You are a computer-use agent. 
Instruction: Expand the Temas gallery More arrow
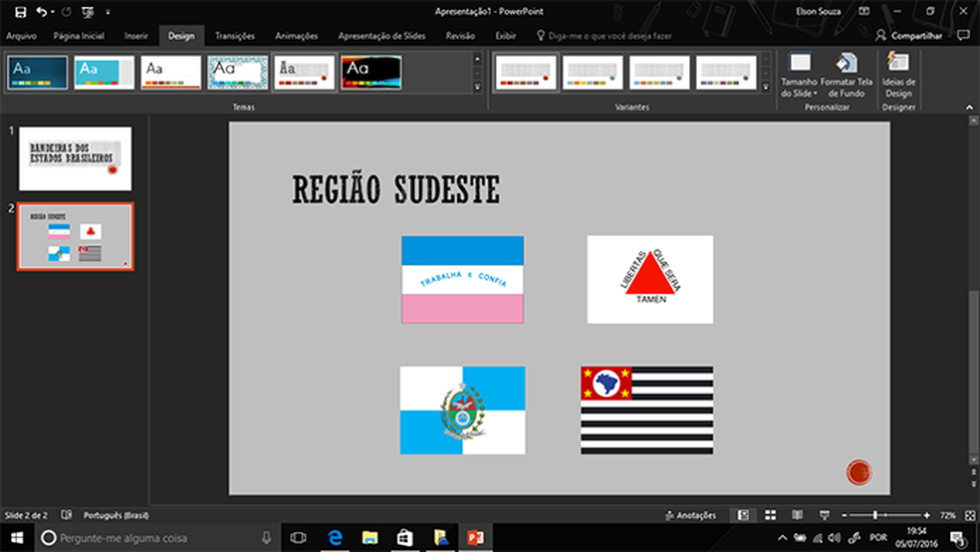click(x=477, y=88)
